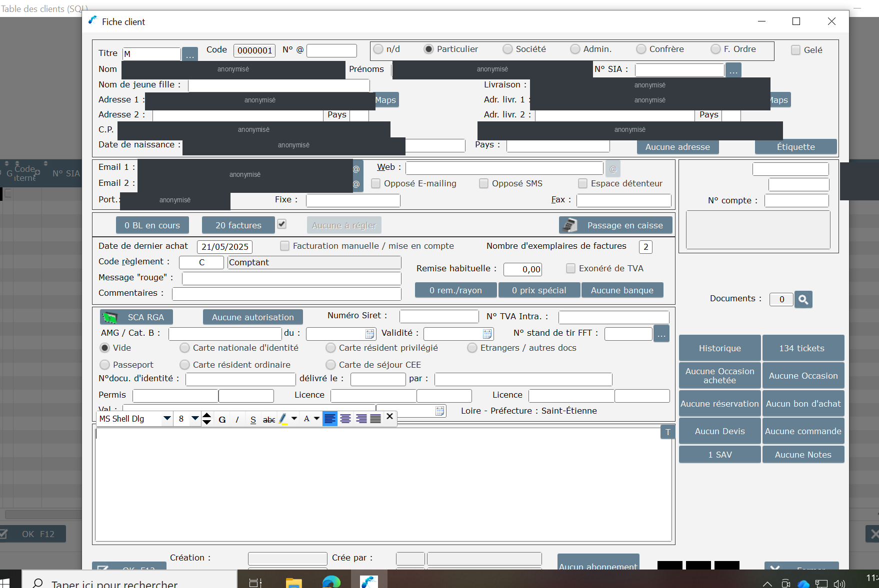Search documents with magnifier icon
879x588 pixels.
pyautogui.click(x=803, y=299)
